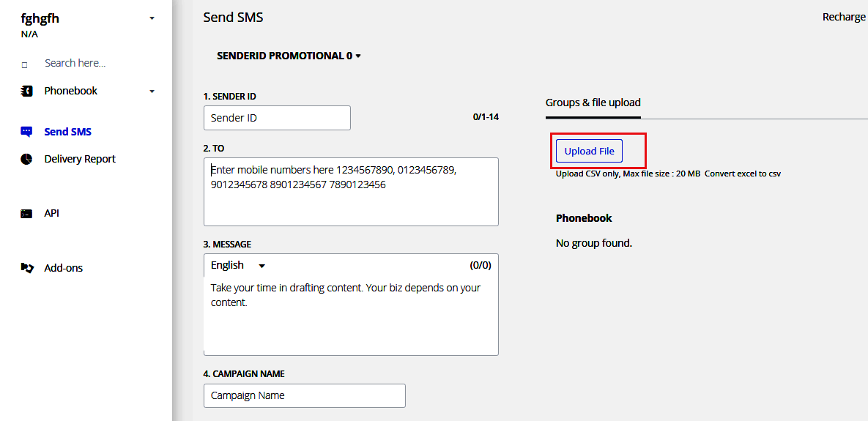868x421 pixels.
Task: Click the 3. MESSAGE label
Action: tap(227, 244)
